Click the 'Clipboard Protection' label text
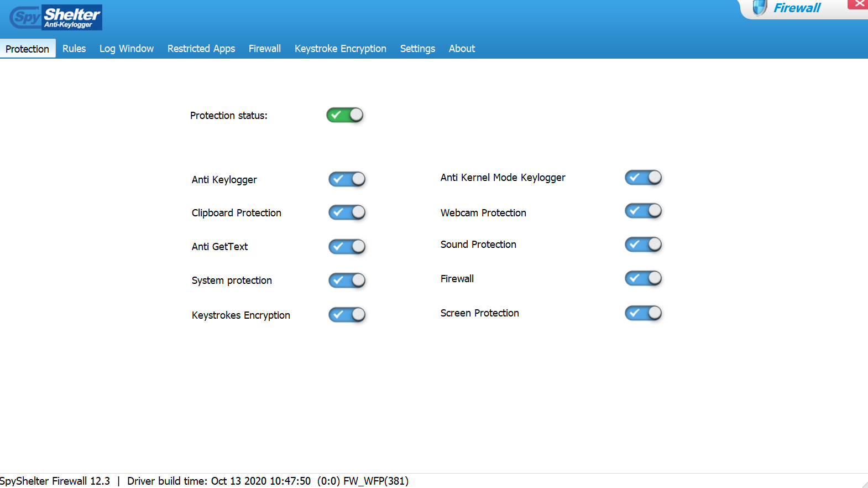 (237, 213)
